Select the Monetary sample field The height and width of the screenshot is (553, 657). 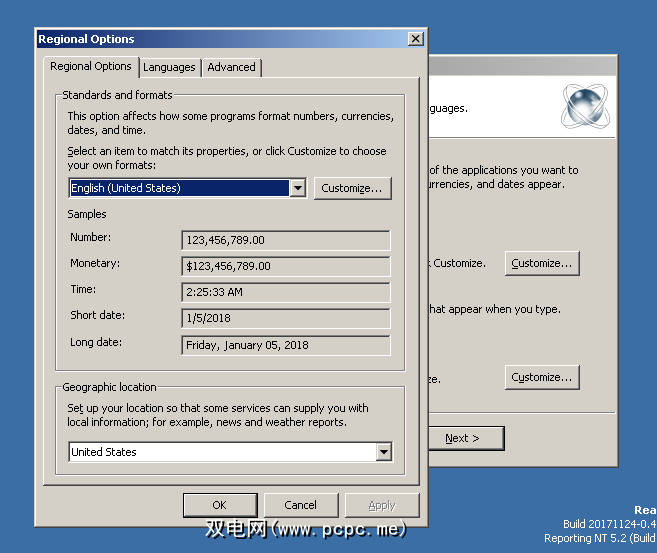click(286, 266)
